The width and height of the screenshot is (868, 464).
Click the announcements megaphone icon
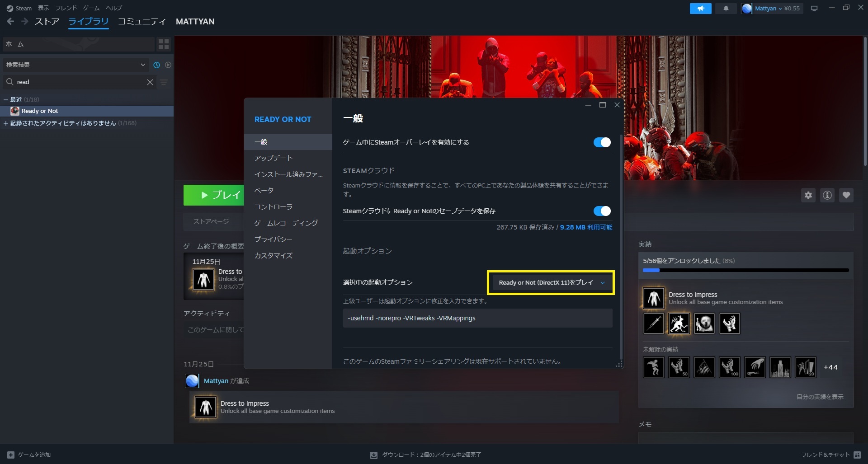tap(700, 9)
